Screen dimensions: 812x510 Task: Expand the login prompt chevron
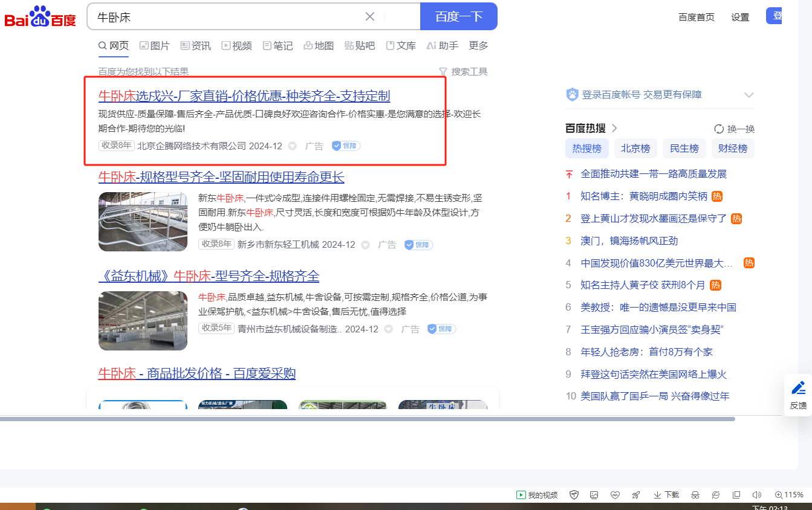click(749, 95)
